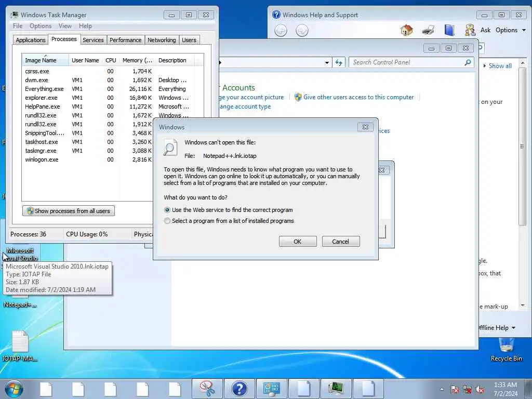
Task: Click refresh button in Control Panel address bar
Action: [x=339, y=62]
